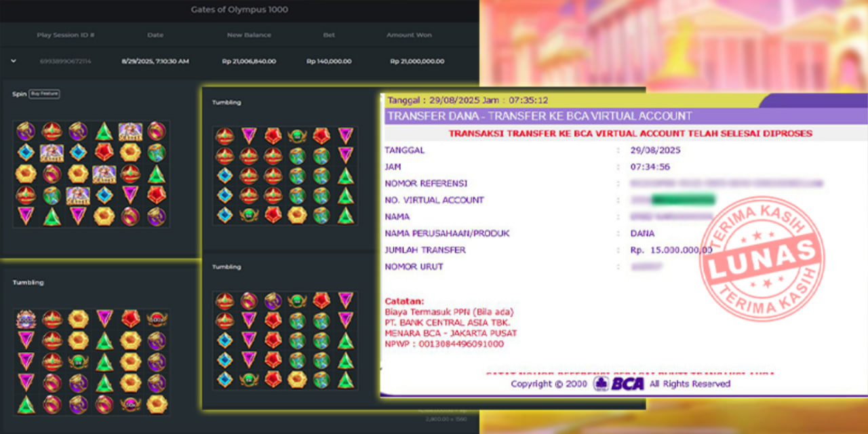Click the Play Session ID # column header

click(x=66, y=35)
